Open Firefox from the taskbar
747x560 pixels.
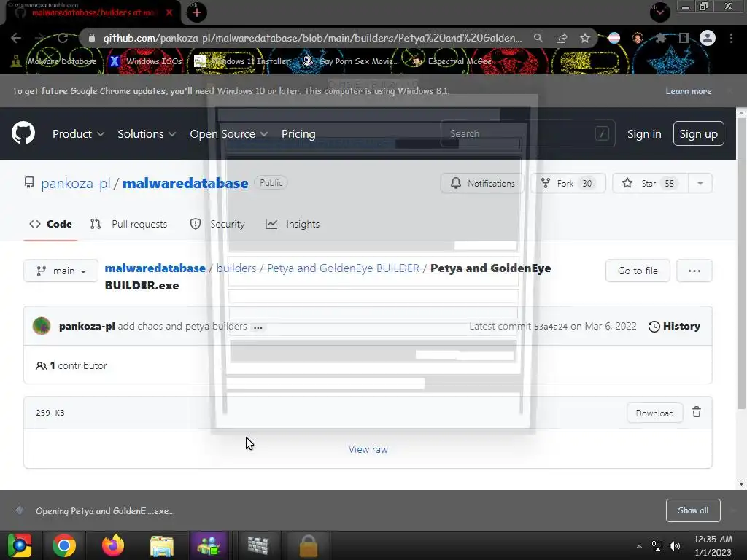tap(113, 545)
